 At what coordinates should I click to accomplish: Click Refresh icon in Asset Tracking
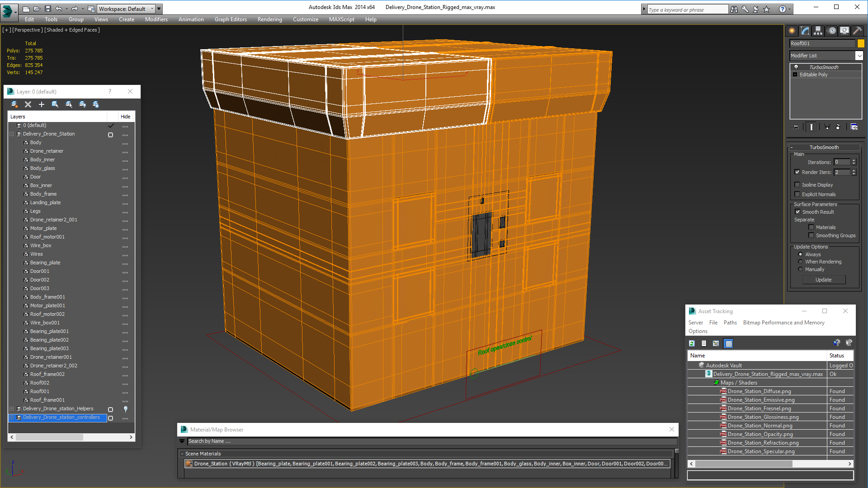pyautogui.click(x=692, y=343)
